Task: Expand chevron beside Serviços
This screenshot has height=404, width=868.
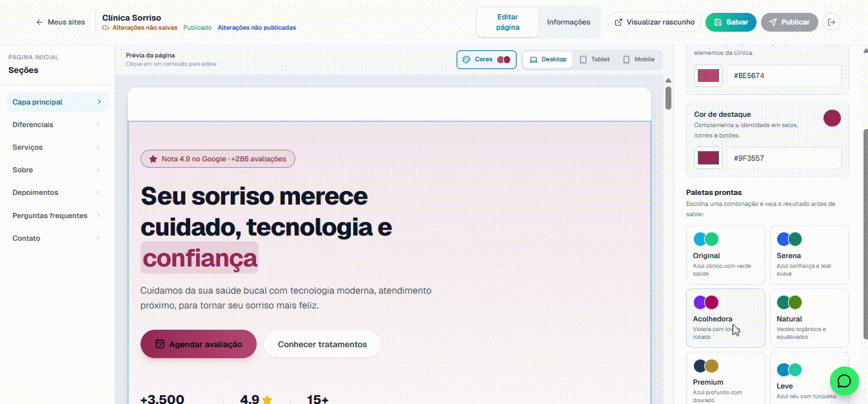Action: (99, 147)
